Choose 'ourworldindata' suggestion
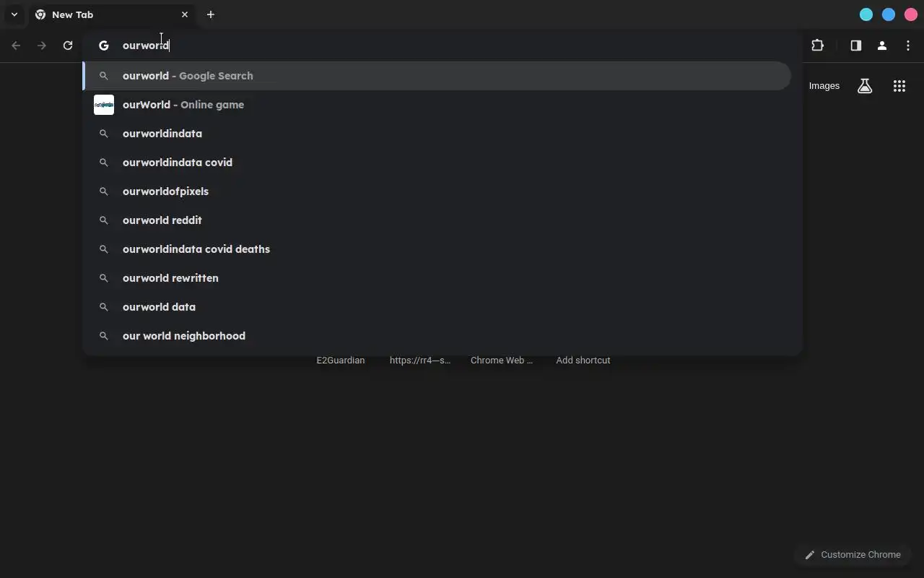 pyautogui.click(x=437, y=134)
